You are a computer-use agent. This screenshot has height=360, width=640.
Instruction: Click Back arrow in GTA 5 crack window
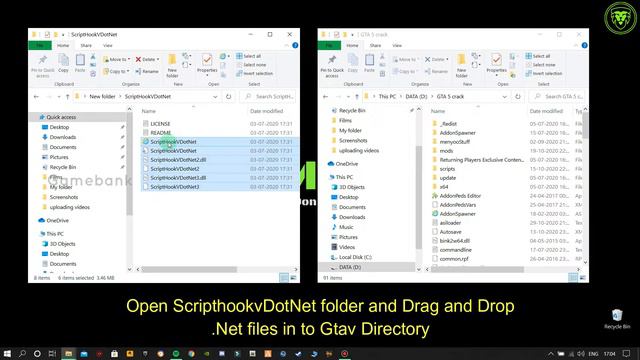tap(325, 97)
